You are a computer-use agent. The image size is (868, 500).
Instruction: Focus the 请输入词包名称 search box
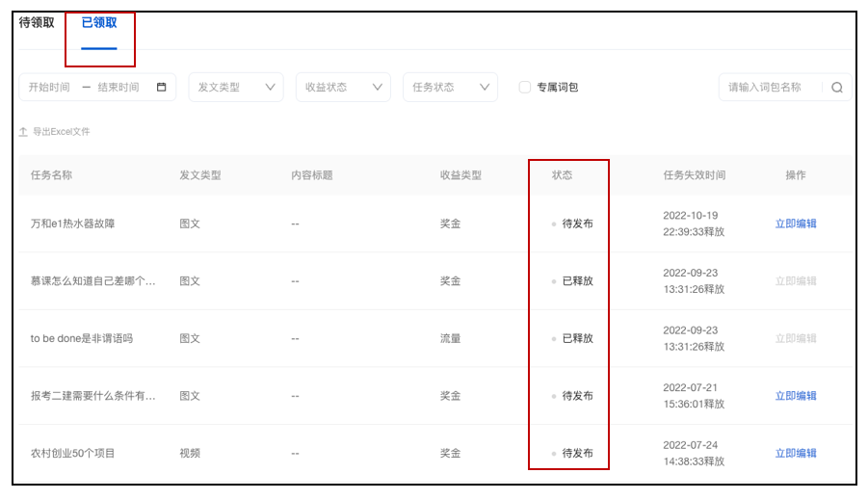(769, 87)
